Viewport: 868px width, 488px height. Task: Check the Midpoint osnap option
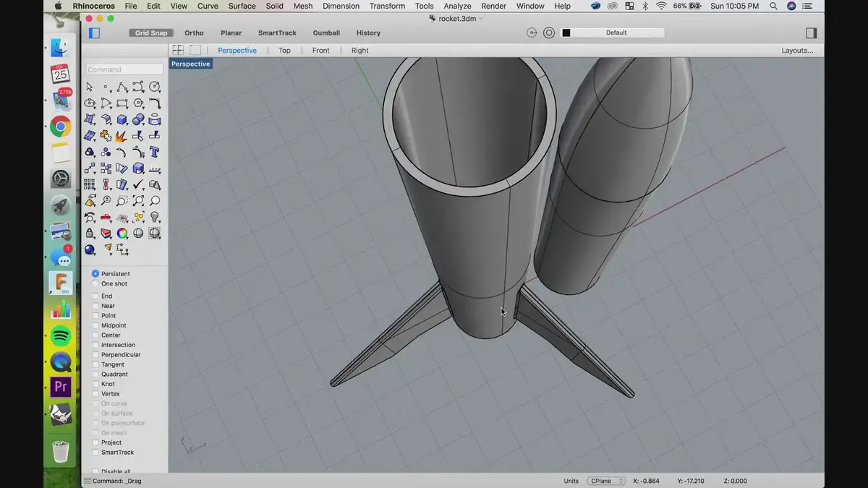[x=95, y=325]
